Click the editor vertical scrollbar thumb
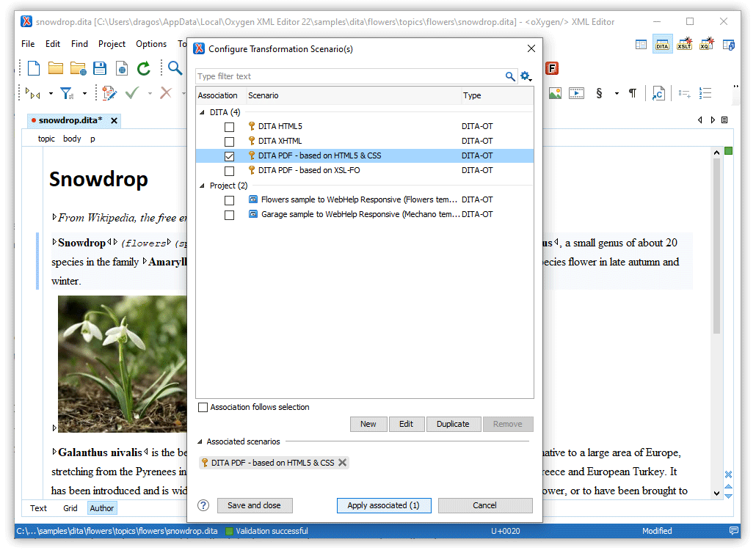756x550 pixels. (x=716, y=246)
